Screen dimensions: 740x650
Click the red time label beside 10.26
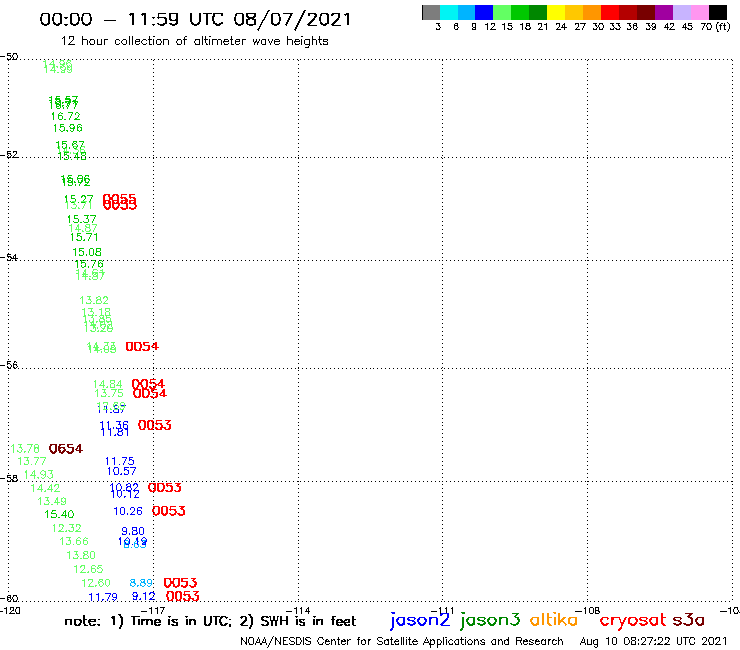point(169,511)
